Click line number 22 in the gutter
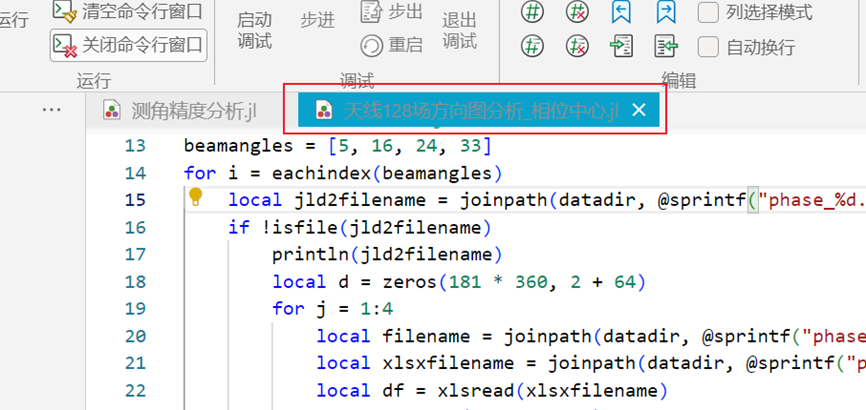This screenshot has width=866, height=410. [x=135, y=391]
